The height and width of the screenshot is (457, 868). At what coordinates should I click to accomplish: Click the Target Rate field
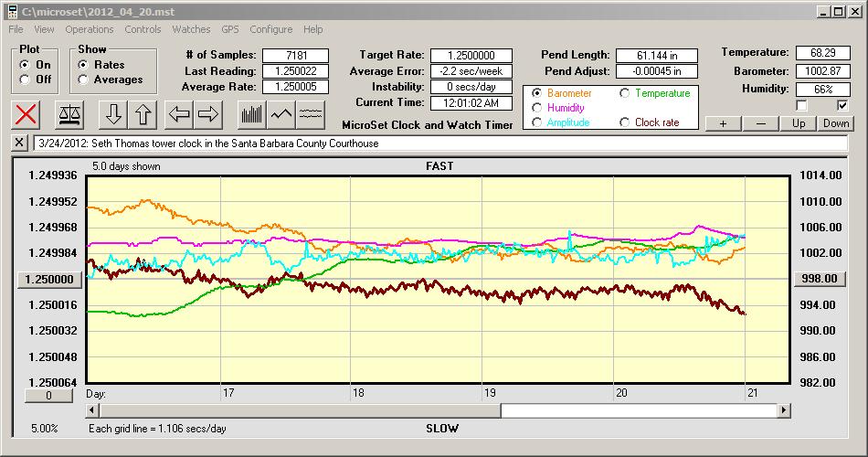(x=471, y=56)
